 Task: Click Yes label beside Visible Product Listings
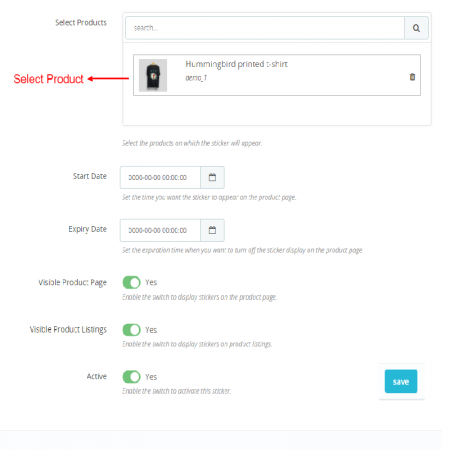click(151, 330)
